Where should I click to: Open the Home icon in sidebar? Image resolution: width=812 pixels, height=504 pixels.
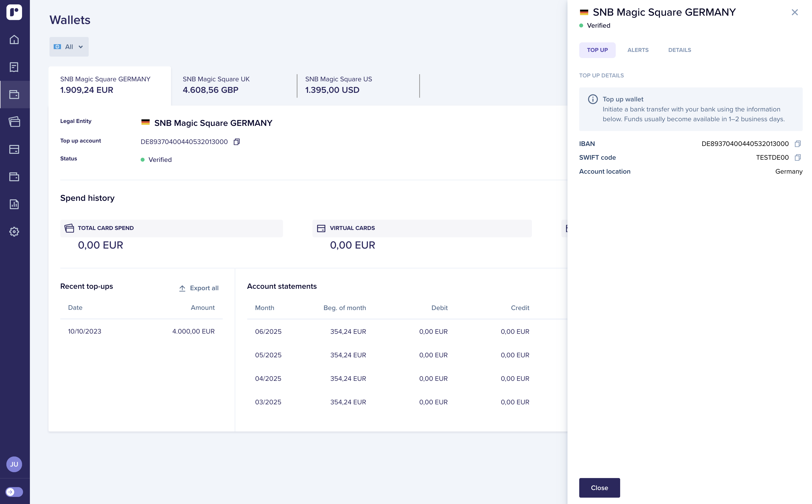click(14, 40)
